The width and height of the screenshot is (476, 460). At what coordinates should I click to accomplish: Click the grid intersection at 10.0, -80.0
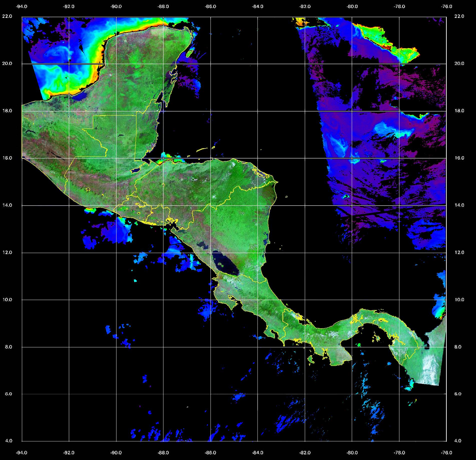352,300
